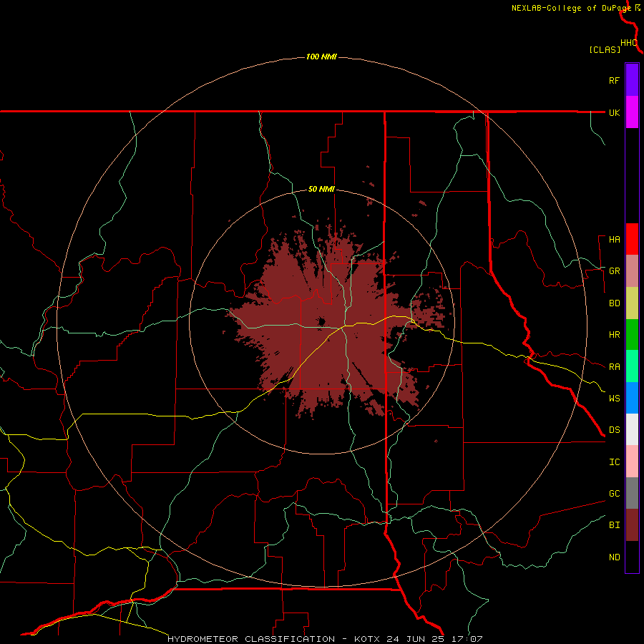Viewport: 644px width, 644px height.
Task: Click the BI legend label
Action: [614, 525]
